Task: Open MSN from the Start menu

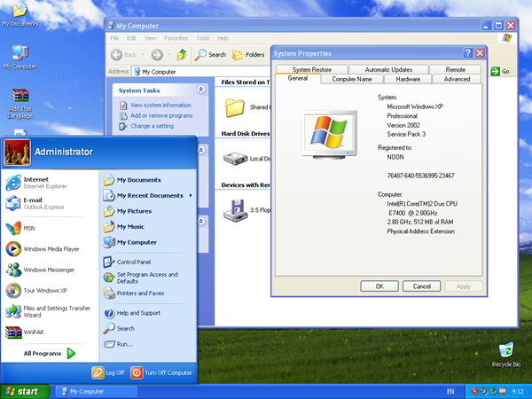Action: (20, 228)
